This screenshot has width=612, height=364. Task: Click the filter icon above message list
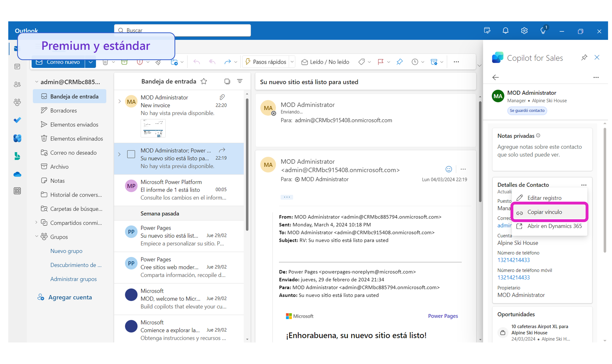[x=240, y=81]
